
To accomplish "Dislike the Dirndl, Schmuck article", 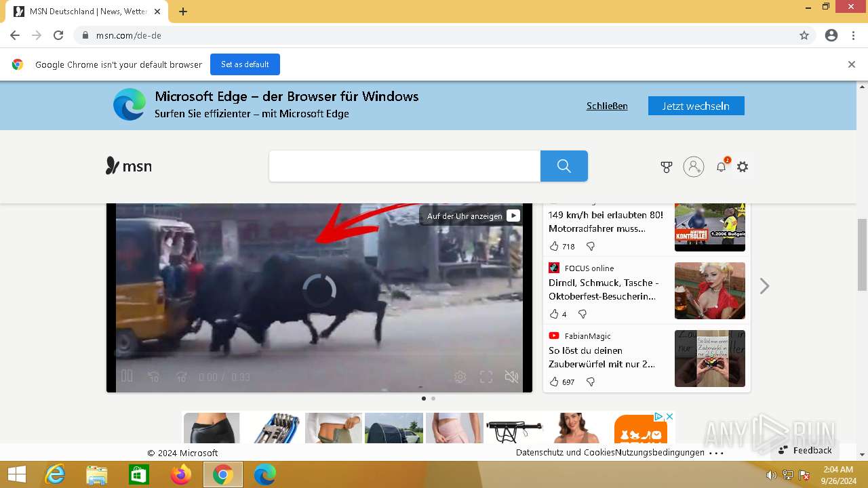I will (582, 314).
